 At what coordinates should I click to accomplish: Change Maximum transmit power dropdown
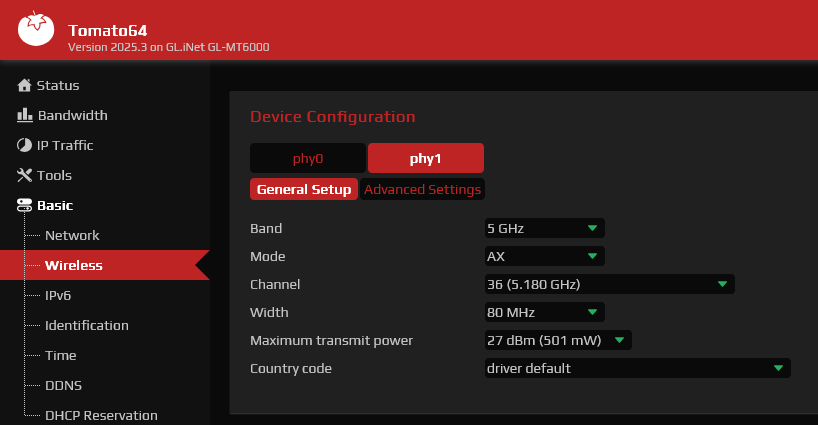click(558, 341)
